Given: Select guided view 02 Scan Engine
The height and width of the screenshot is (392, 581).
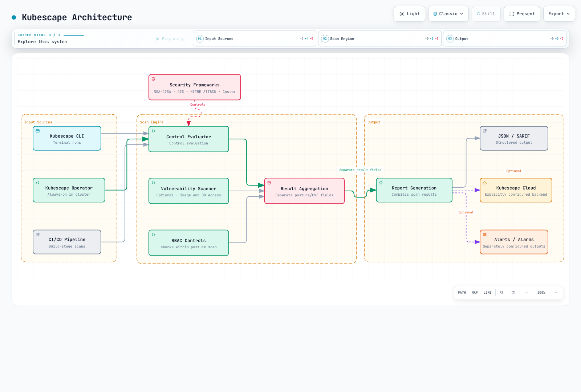Looking at the screenshot, I should 379,38.
